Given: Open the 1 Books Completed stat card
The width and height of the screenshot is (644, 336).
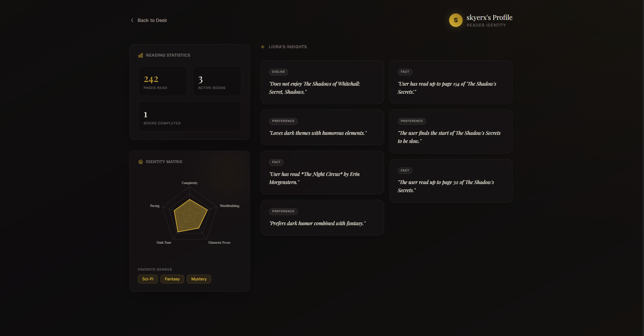Looking at the screenshot, I should tap(189, 116).
